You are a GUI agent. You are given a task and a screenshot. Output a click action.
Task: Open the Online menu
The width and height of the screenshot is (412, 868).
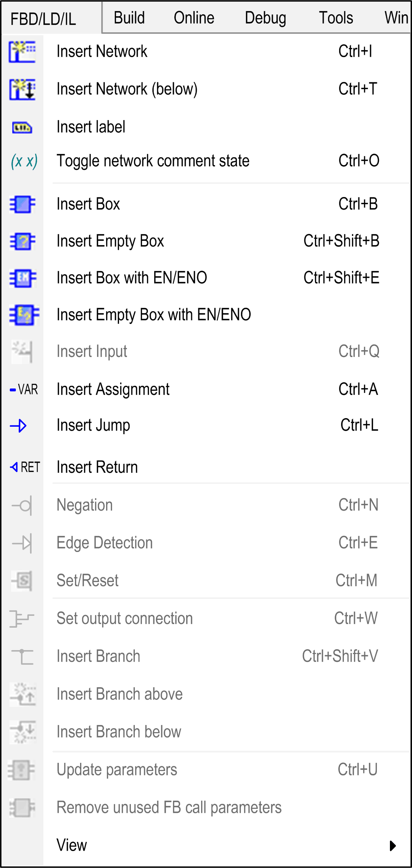194,18
